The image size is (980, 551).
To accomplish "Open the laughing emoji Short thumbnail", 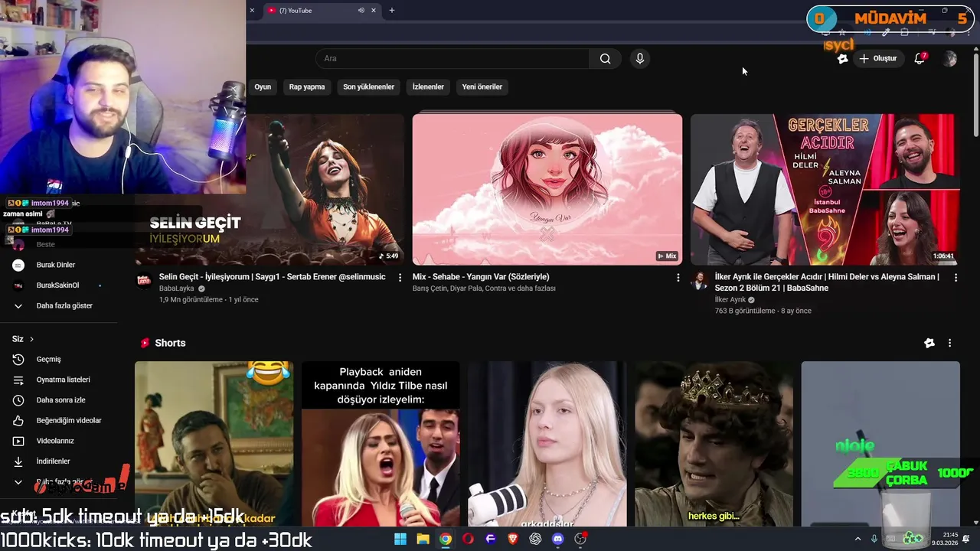I will tap(214, 444).
